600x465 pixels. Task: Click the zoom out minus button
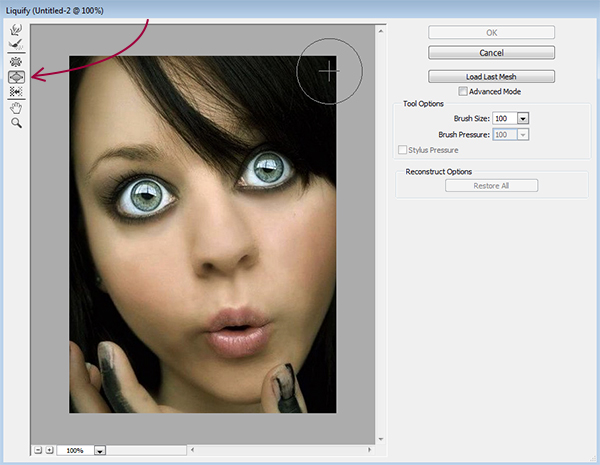[x=37, y=450]
